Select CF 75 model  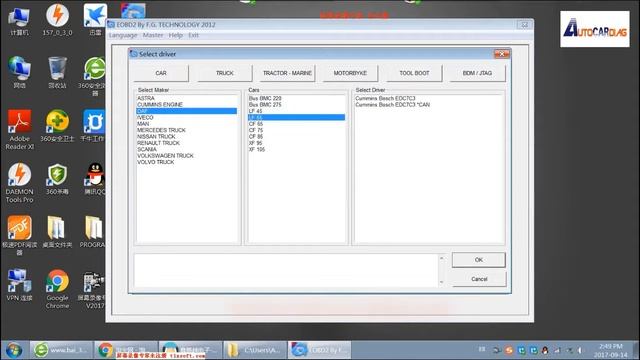click(x=296, y=130)
